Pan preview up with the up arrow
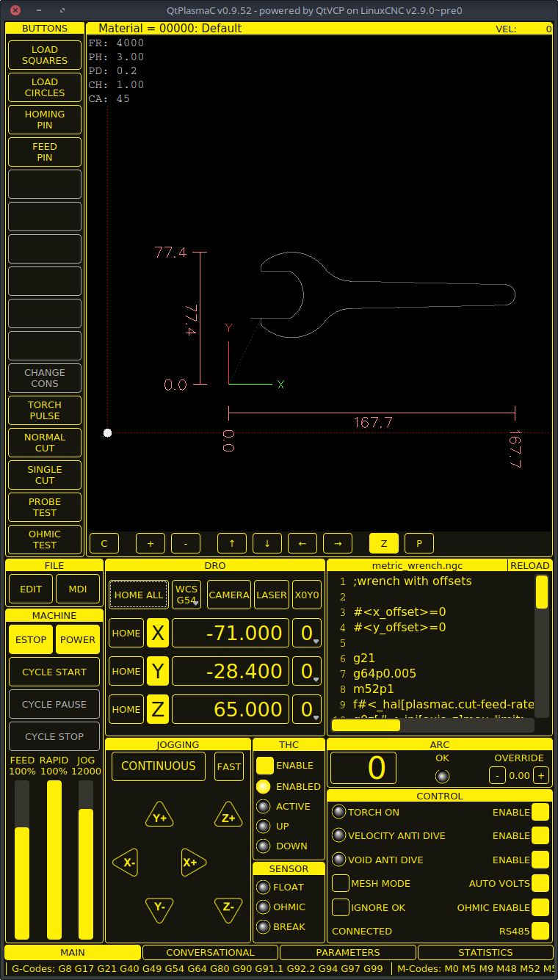Image resolution: width=558 pixels, height=980 pixels. click(x=232, y=543)
